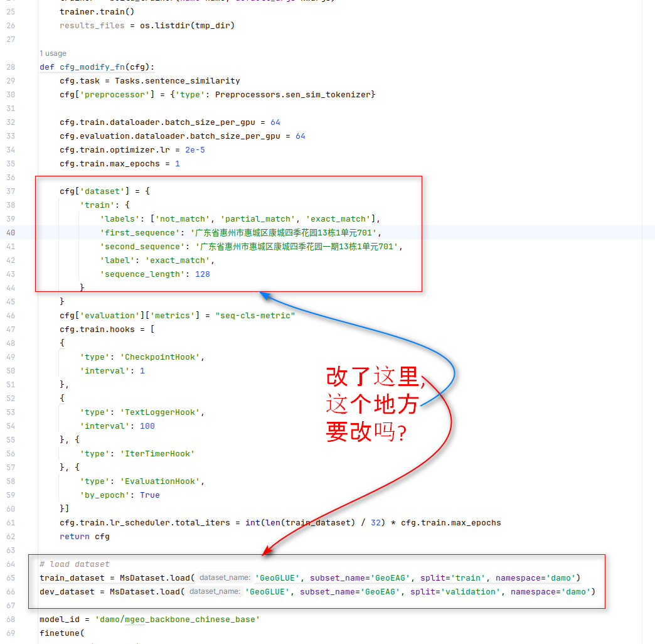Click the "seq-cls-metric" string
The width and height of the screenshot is (655, 644).
pos(255,315)
